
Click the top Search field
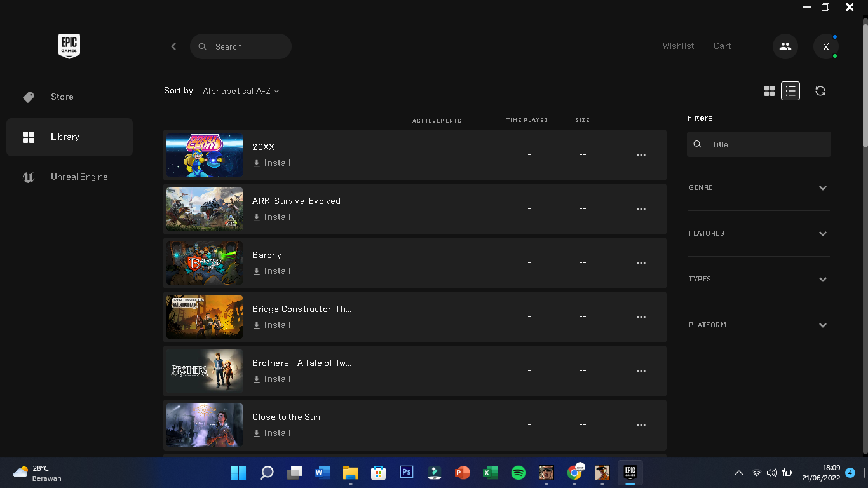[241, 46]
